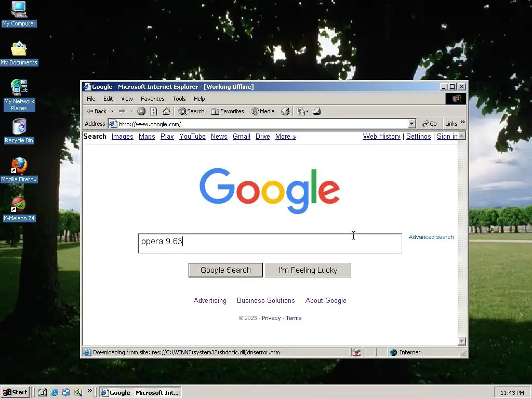The width and height of the screenshot is (532, 399).
Task: Open the Gmail link
Action: point(242,137)
